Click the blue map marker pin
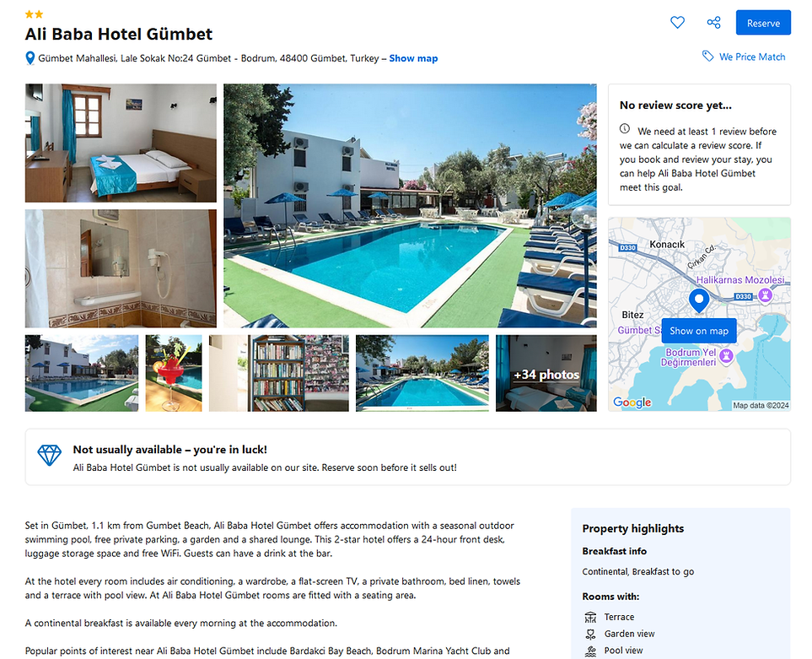Image resolution: width=812 pixels, height=659 pixels. coord(698,301)
